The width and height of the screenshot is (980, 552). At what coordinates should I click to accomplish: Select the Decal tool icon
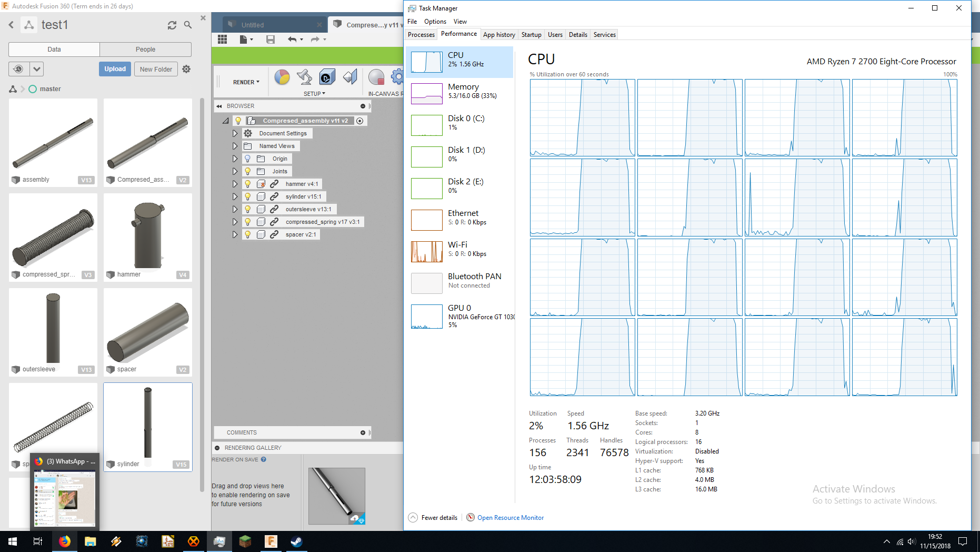(327, 77)
